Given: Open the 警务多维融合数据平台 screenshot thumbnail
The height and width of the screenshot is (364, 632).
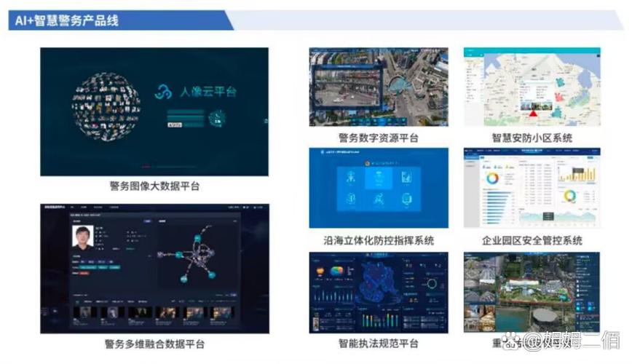Looking at the screenshot, I should 155,269.
